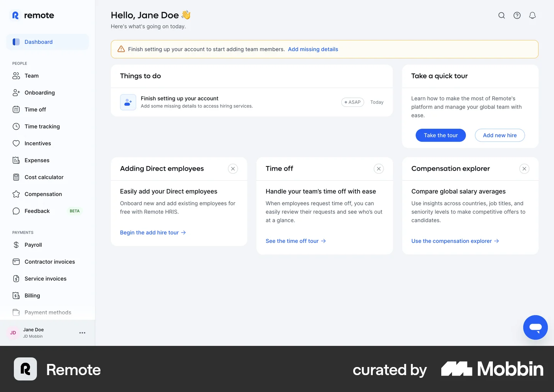This screenshot has width=554, height=392.
Task: Click the Today due label
Action: pyautogui.click(x=377, y=102)
